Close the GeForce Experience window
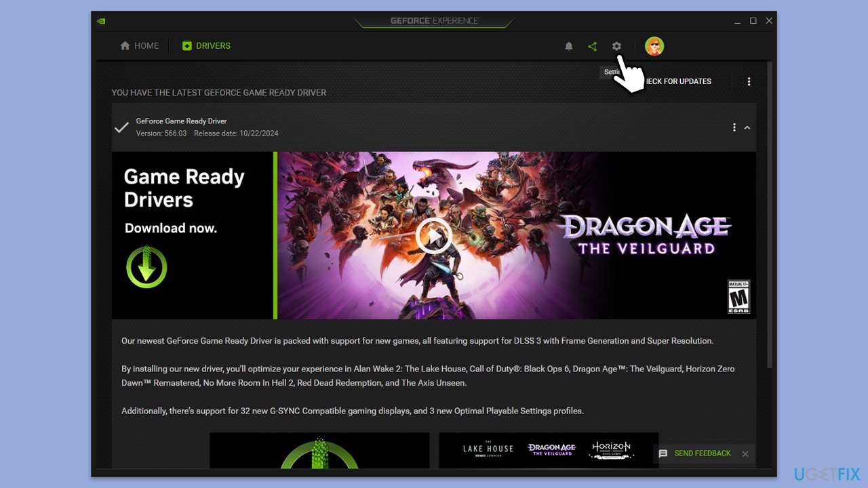 [x=769, y=21]
